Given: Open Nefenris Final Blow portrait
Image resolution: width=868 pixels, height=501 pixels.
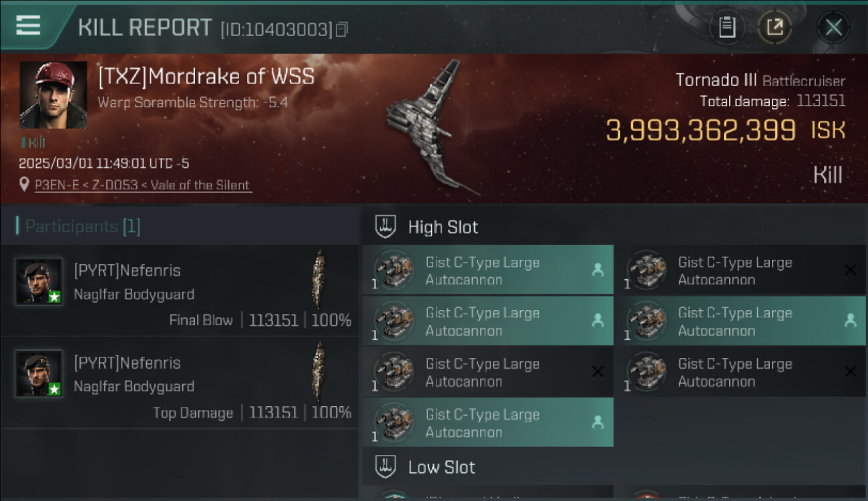Looking at the screenshot, I should (39, 281).
